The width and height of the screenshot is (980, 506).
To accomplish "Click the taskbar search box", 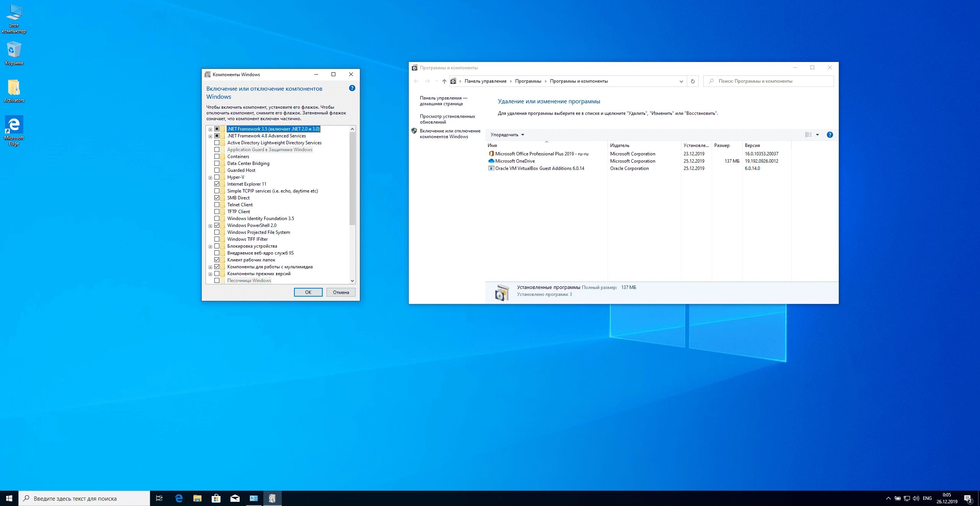I will pos(84,498).
